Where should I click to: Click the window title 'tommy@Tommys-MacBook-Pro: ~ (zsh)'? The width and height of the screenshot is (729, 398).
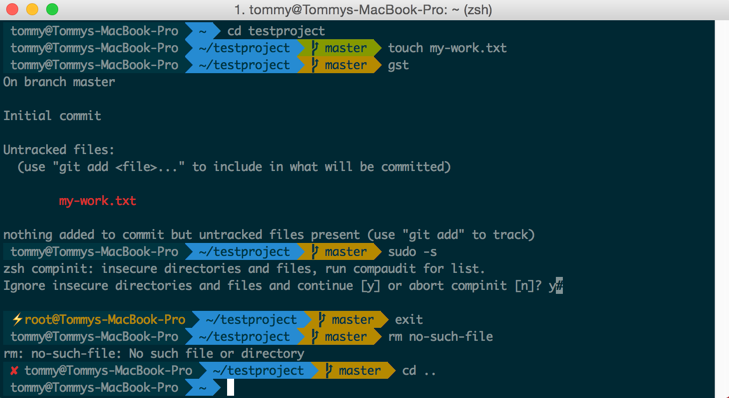(363, 10)
